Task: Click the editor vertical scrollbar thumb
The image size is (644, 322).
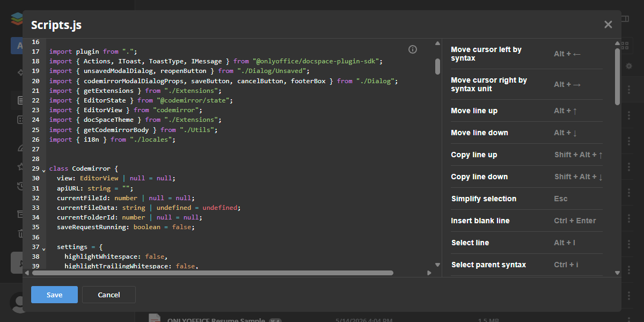Action: pos(437,66)
